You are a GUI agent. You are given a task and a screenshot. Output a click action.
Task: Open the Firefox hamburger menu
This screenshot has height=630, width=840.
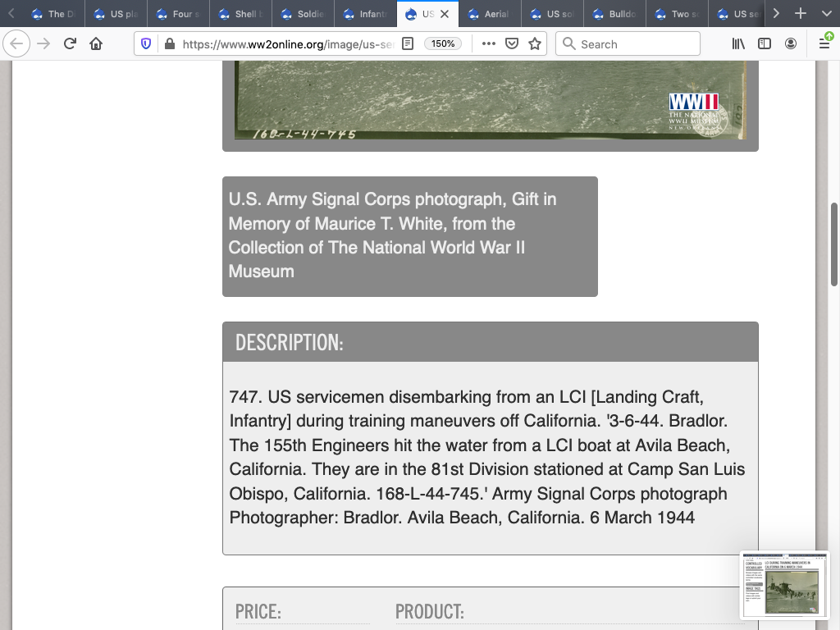pyautogui.click(x=824, y=44)
